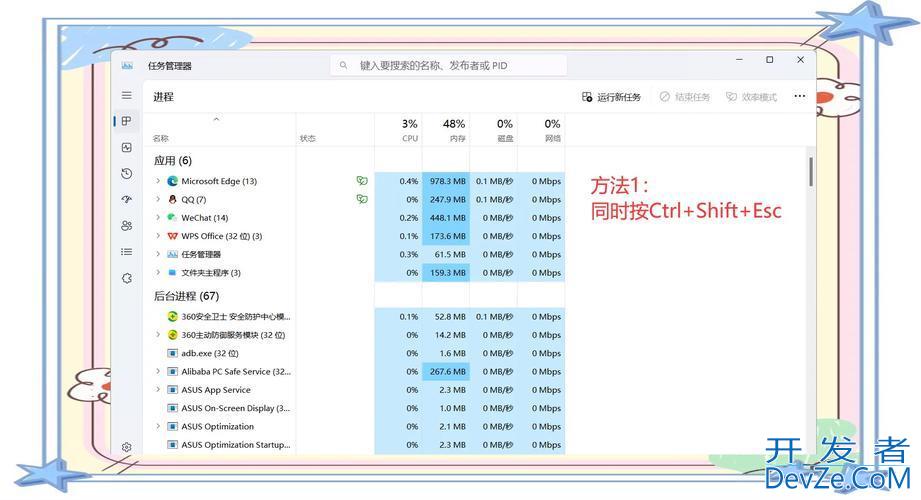This screenshot has height=500, width=921.
Task: Expand the 任务管理器 process group
Action: (157, 254)
